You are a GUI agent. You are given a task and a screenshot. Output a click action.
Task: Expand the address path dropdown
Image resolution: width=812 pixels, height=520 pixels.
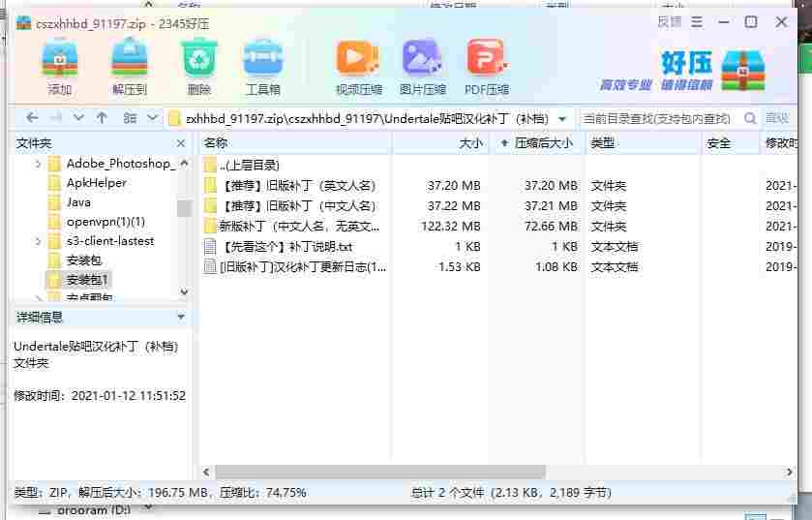point(562,118)
